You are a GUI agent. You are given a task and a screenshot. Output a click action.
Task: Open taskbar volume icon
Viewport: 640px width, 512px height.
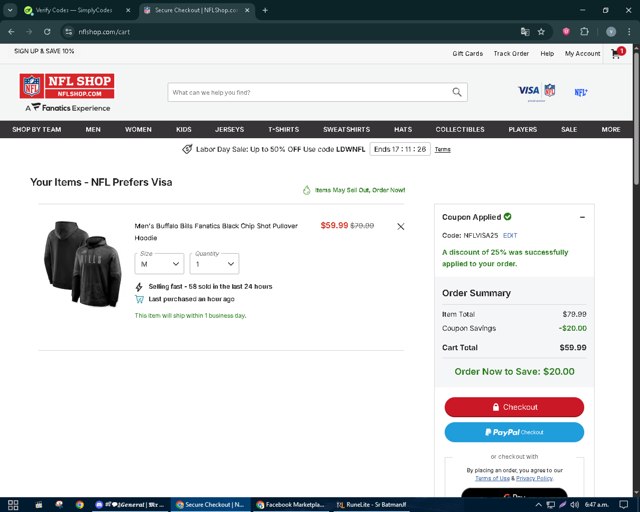(575, 505)
